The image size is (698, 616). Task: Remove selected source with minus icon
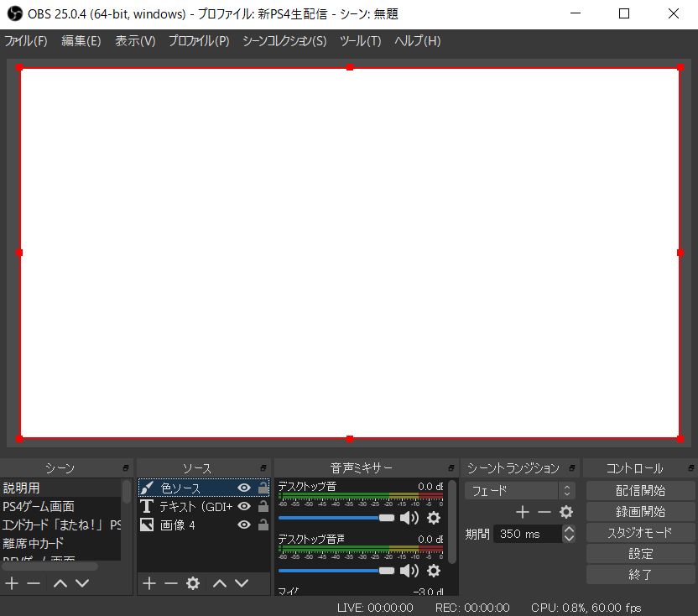click(x=170, y=583)
